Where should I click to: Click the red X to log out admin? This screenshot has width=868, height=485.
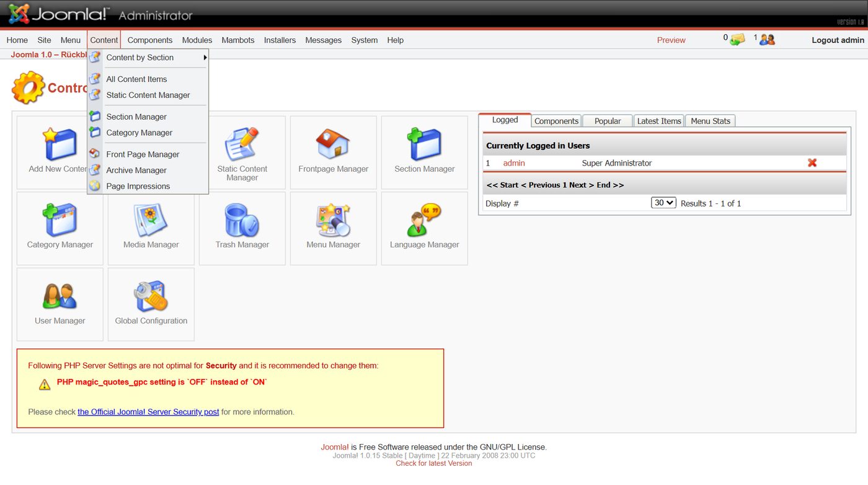tap(812, 162)
